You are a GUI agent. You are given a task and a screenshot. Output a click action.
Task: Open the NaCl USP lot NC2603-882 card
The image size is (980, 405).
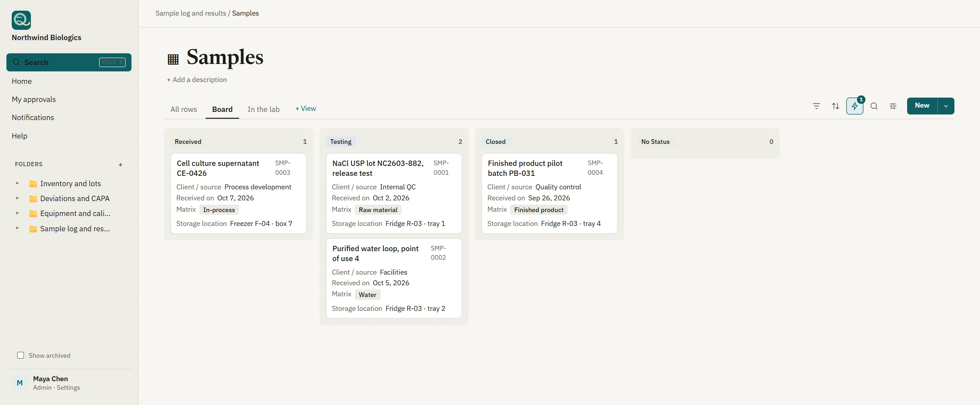(394, 193)
